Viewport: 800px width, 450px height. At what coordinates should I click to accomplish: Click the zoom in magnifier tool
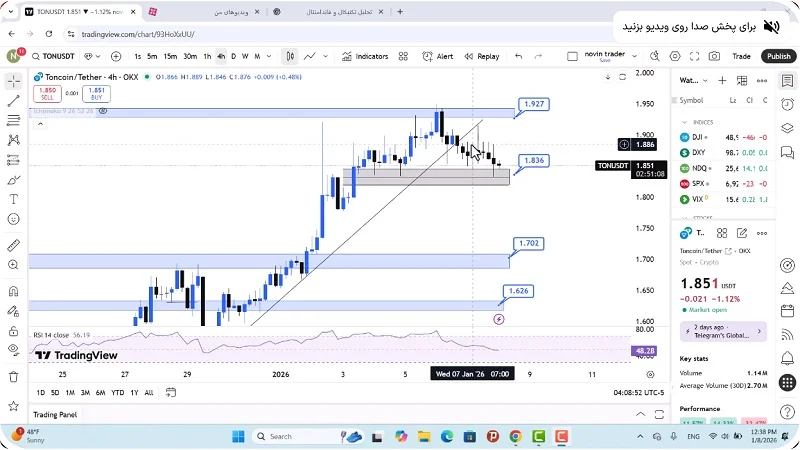click(13, 265)
